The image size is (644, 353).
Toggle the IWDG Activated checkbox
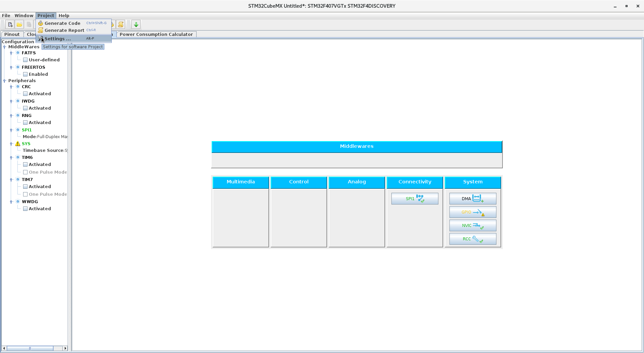coord(25,108)
